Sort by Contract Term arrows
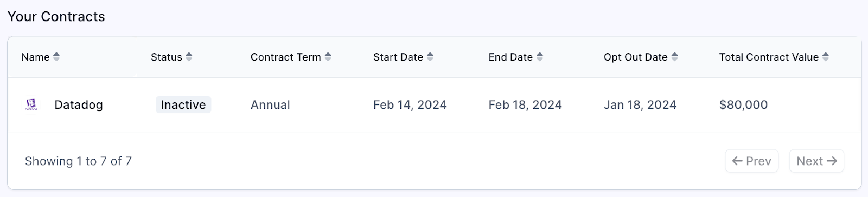The width and height of the screenshot is (868, 197). (x=328, y=57)
